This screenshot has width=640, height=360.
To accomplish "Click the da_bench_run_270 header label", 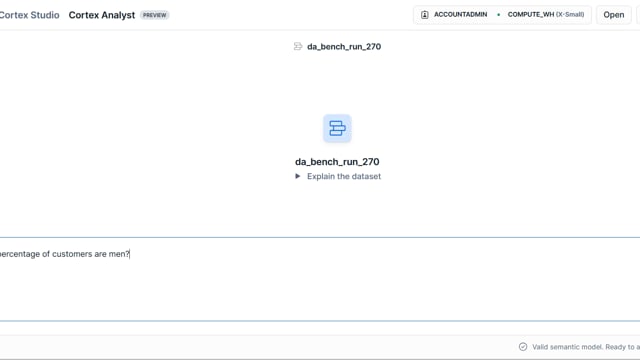I will click(x=344, y=47).
